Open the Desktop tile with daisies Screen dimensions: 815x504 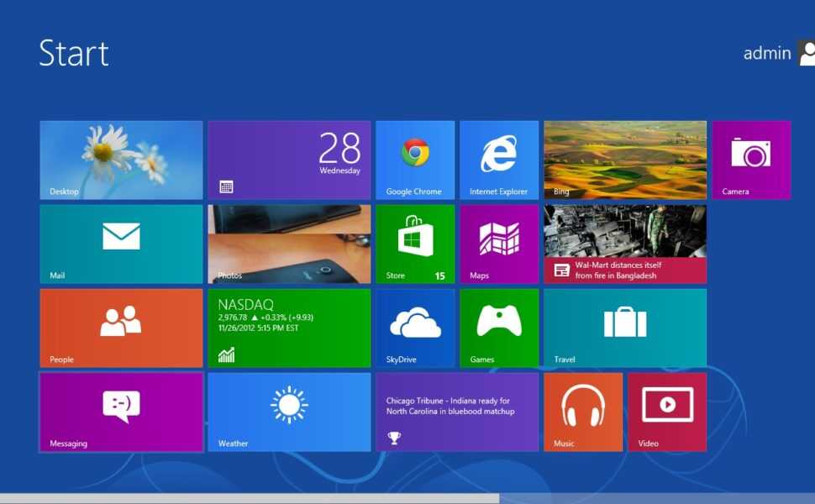pyautogui.click(x=121, y=160)
